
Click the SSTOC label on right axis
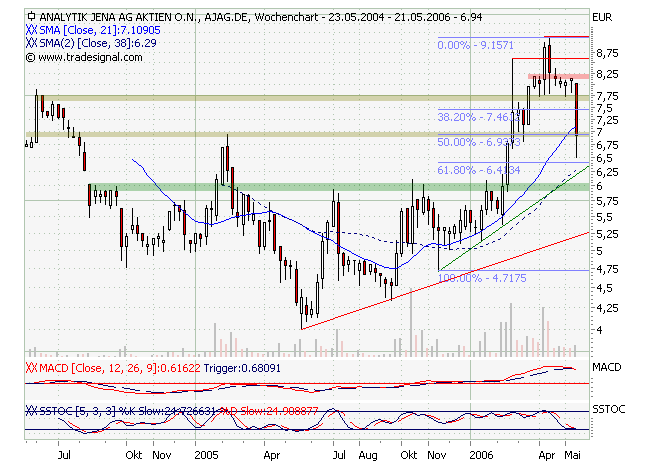pyautogui.click(x=608, y=411)
